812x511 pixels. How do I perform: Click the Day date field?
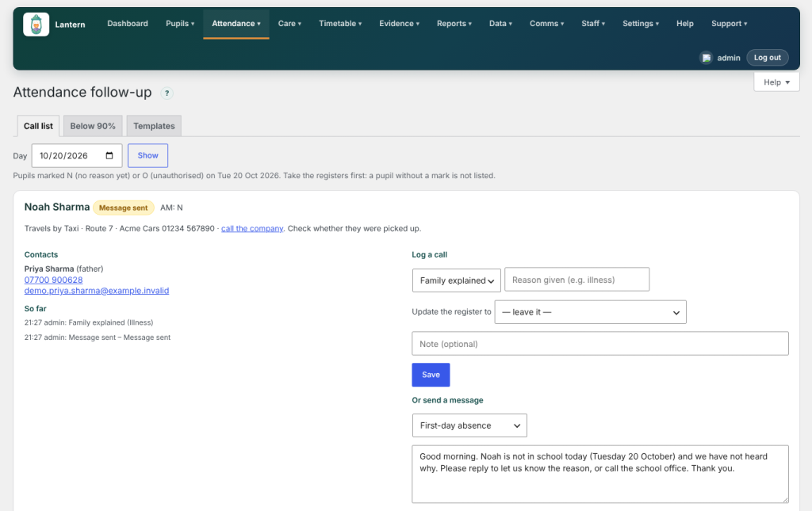tap(77, 156)
